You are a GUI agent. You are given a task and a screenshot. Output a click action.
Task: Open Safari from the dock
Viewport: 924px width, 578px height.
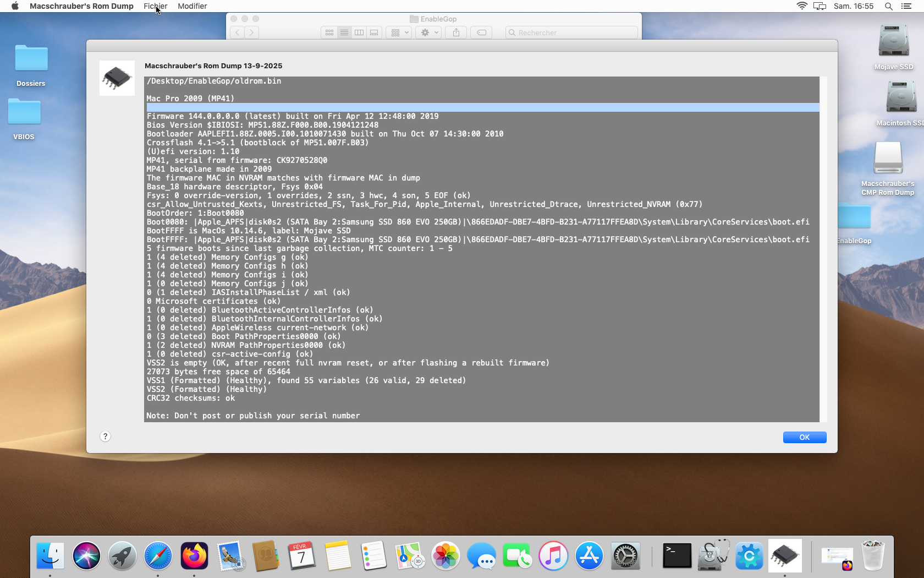click(x=158, y=555)
